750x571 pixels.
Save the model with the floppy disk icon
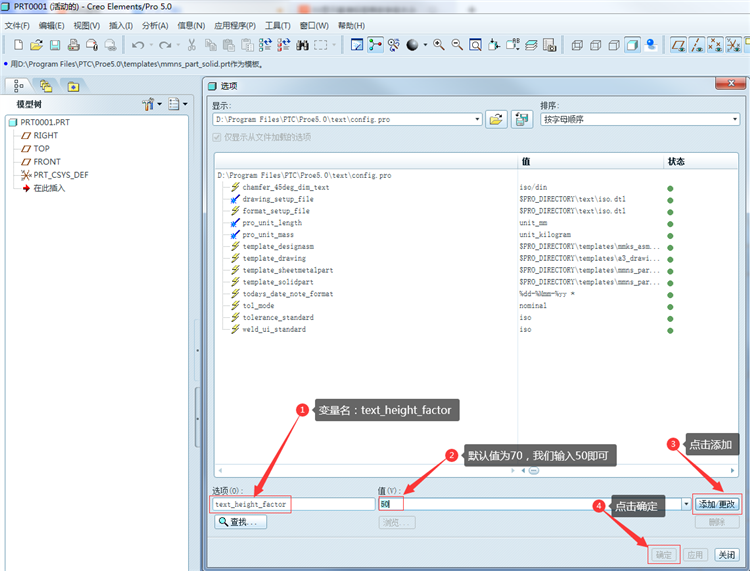point(55,45)
